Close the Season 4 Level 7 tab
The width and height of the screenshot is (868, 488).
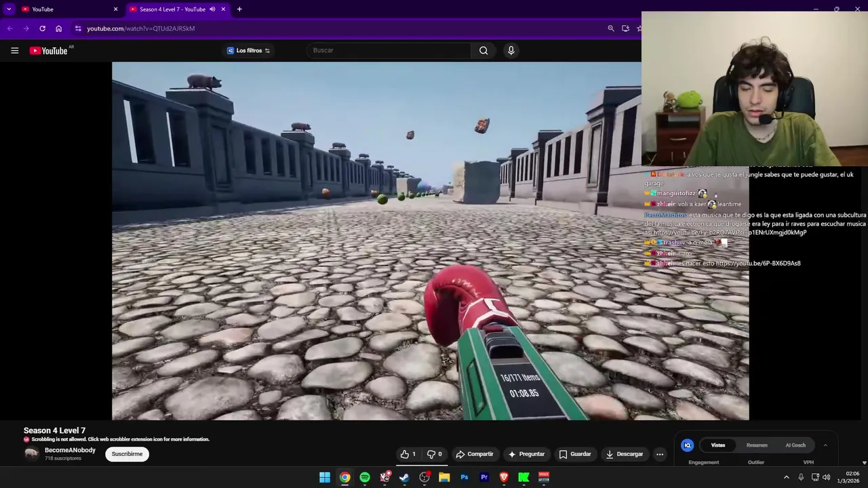tap(223, 9)
